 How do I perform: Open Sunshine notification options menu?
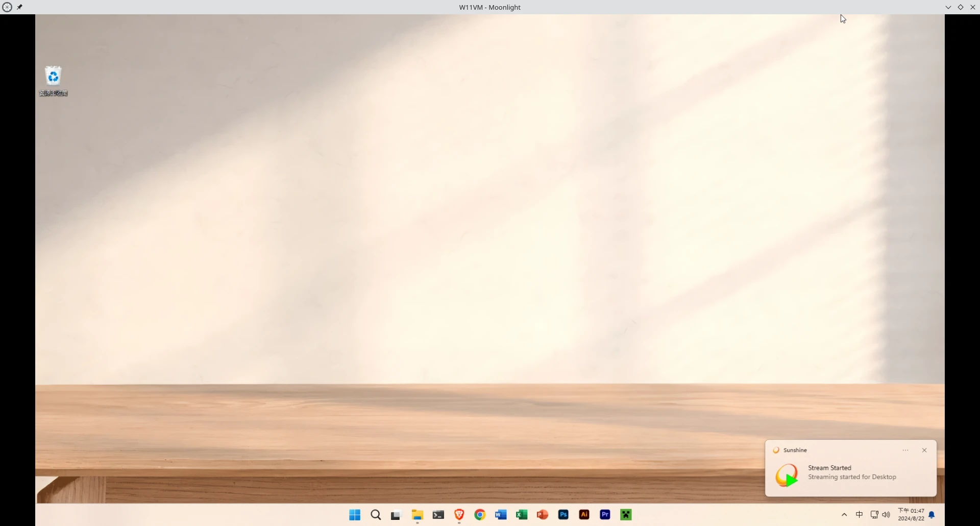905,450
